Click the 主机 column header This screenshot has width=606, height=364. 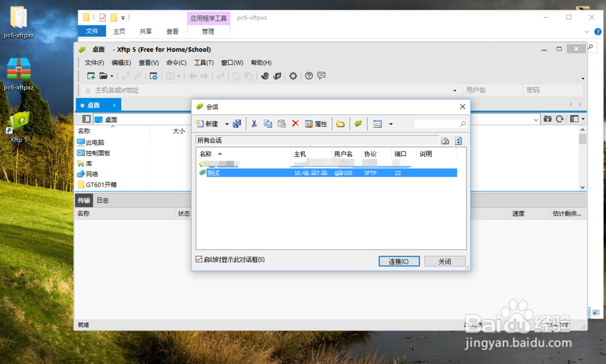(311, 154)
